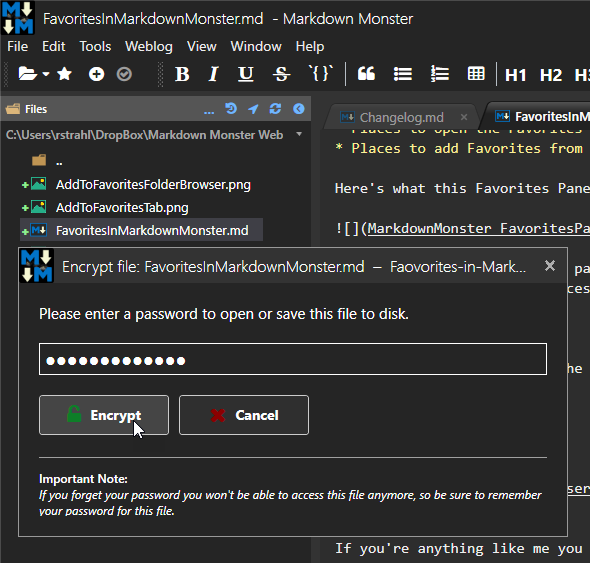This screenshot has height=563, width=590.
Task: Click the Encrypt button
Action: pos(104,415)
